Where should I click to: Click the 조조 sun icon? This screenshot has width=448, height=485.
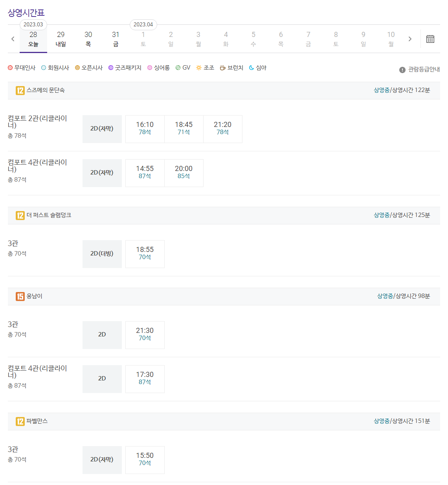(x=199, y=68)
